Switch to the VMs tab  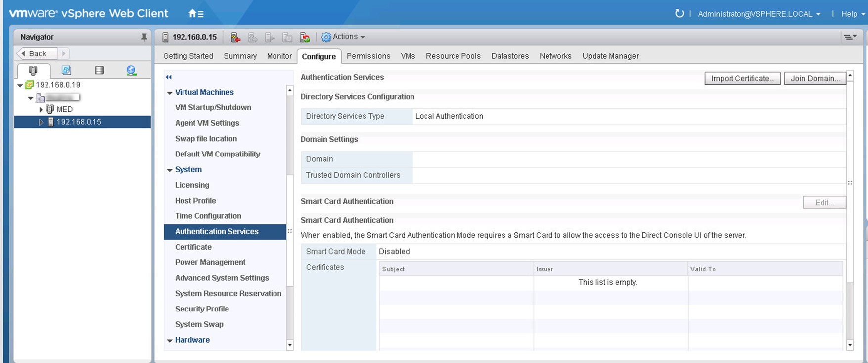pyautogui.click(x=408, y=56)
